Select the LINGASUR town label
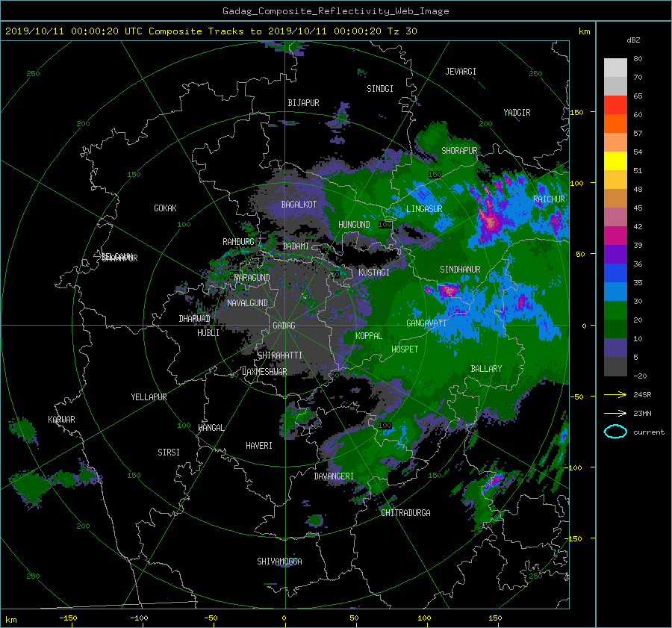Viewport: 672px width, 628px height. click(424, 209)
